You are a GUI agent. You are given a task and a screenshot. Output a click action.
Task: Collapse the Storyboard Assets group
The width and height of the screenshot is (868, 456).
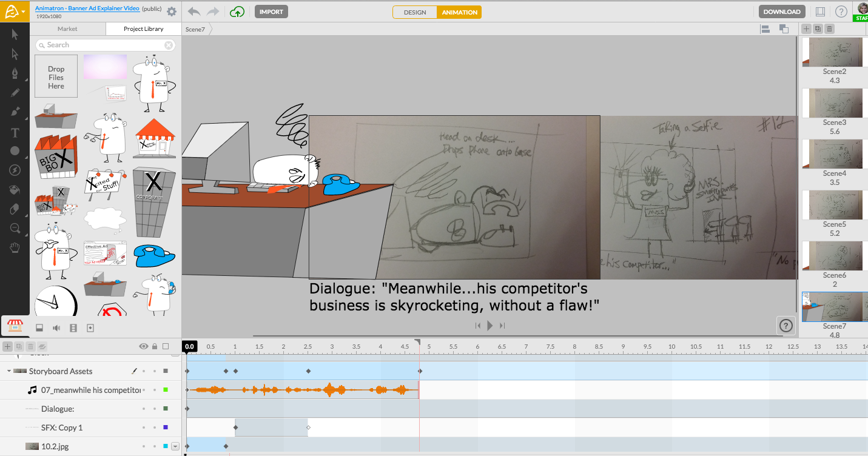tap(9, 371)
